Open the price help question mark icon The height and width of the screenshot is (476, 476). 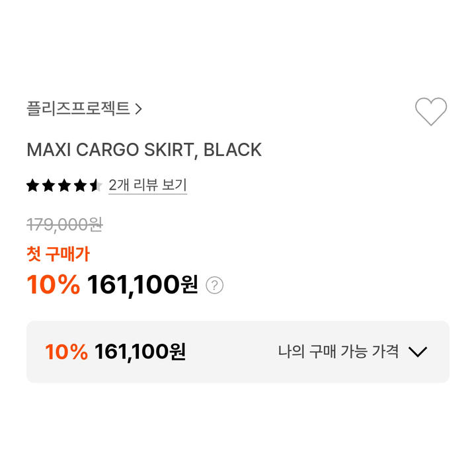(x=215, y=285)
